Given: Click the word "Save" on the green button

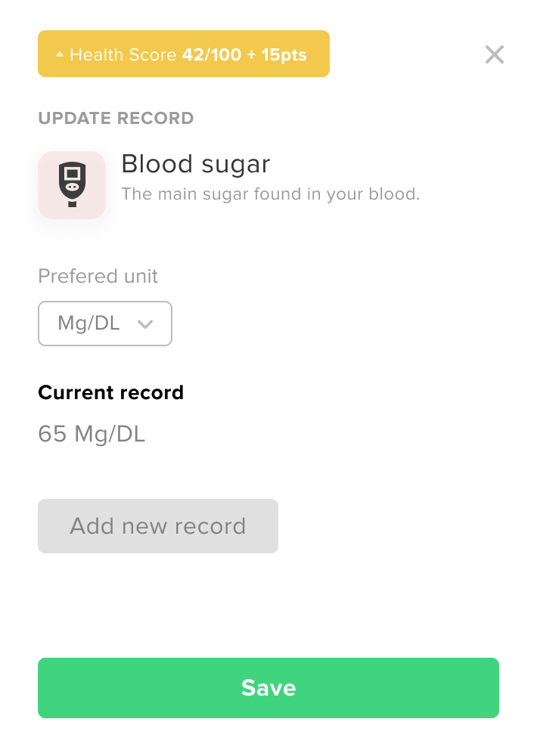Looking at the screenshot, I should (268, 688).
